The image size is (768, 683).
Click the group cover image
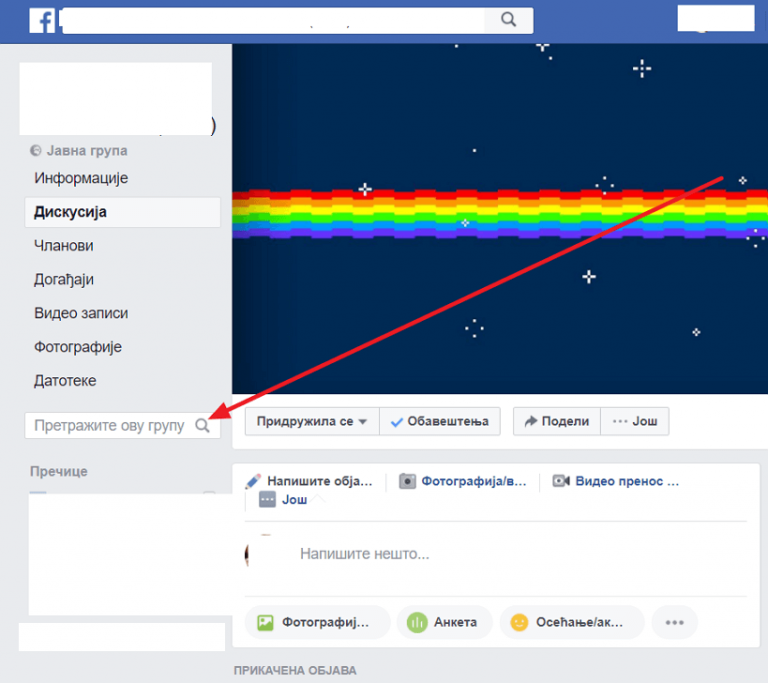point(500,219)
